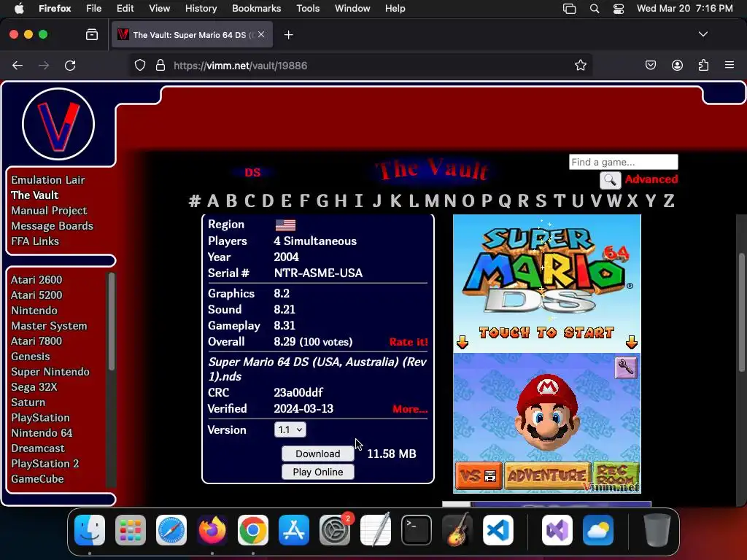Viewport: 747px width, 560px height.
Task: Open the extensions puzzle icon
Action: point(703,65)
